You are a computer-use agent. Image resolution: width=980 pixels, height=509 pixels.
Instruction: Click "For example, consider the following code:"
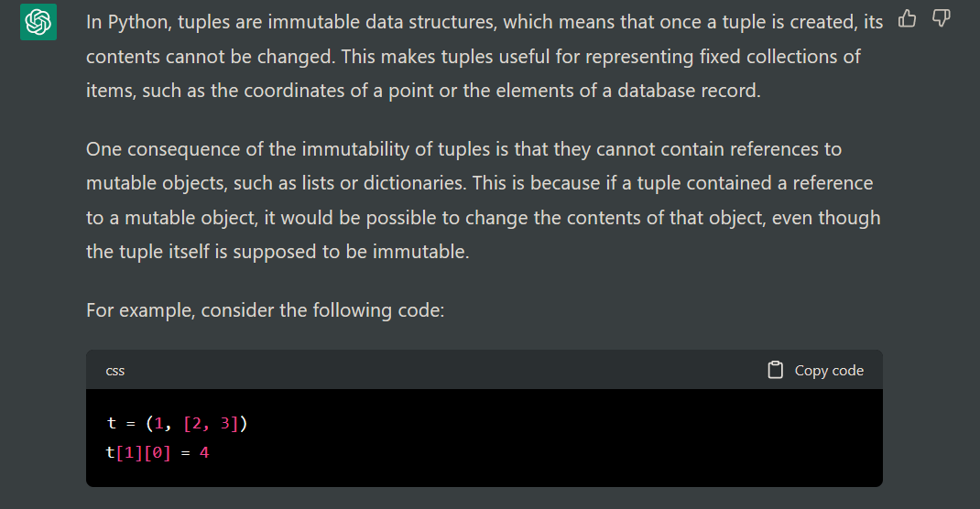265,310
